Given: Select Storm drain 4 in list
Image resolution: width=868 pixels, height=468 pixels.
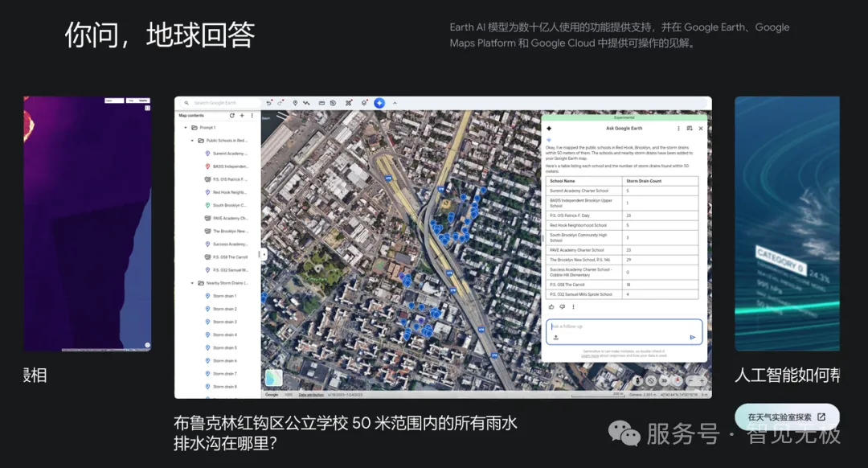Looking at the screenshot, I should 218,335.
